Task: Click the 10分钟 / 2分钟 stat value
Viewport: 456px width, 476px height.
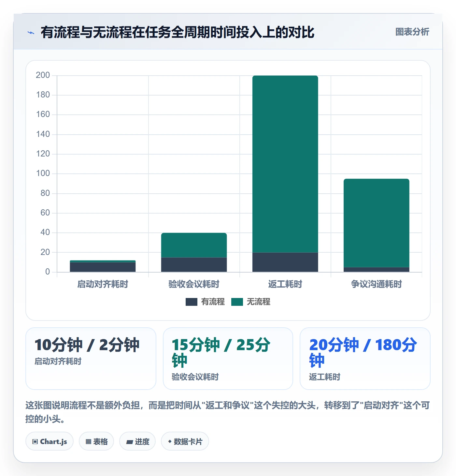Action: [87, 345]
